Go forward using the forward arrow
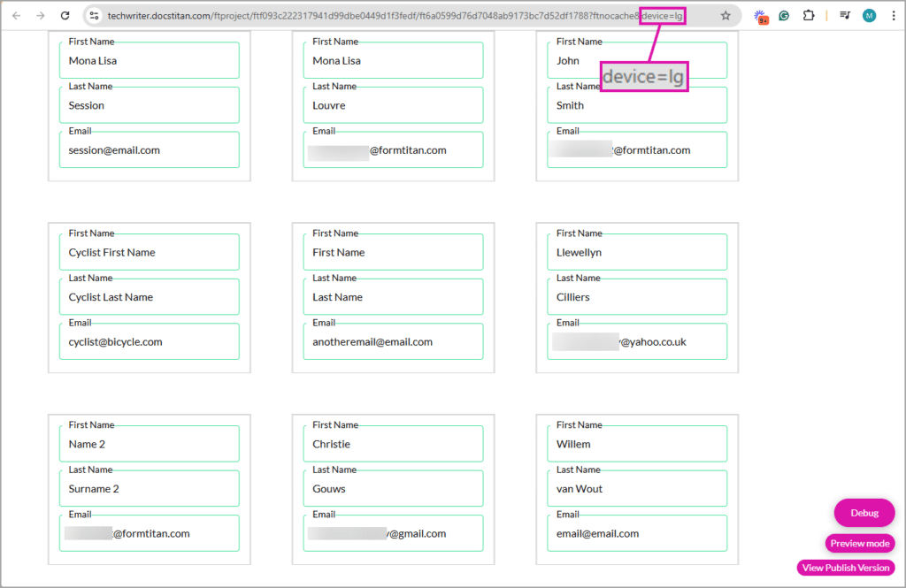906x588 pixels. (39, 15)
